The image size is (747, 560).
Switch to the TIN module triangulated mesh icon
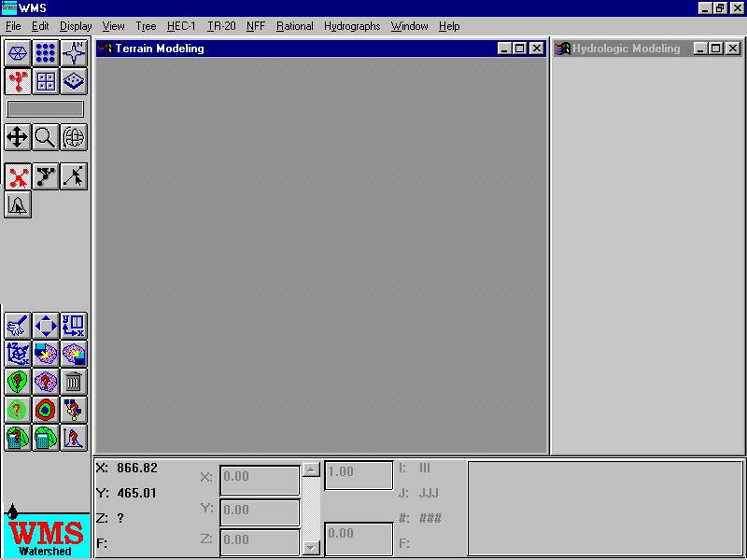[18, 53]
